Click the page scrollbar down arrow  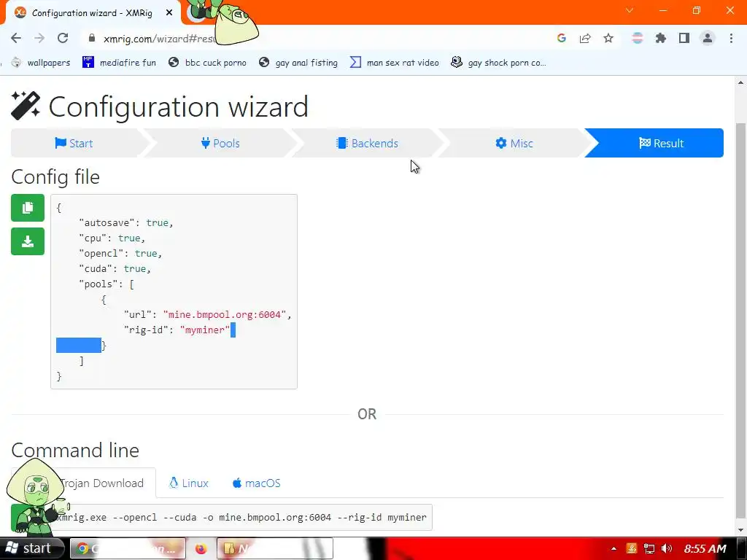pos(741,529)
